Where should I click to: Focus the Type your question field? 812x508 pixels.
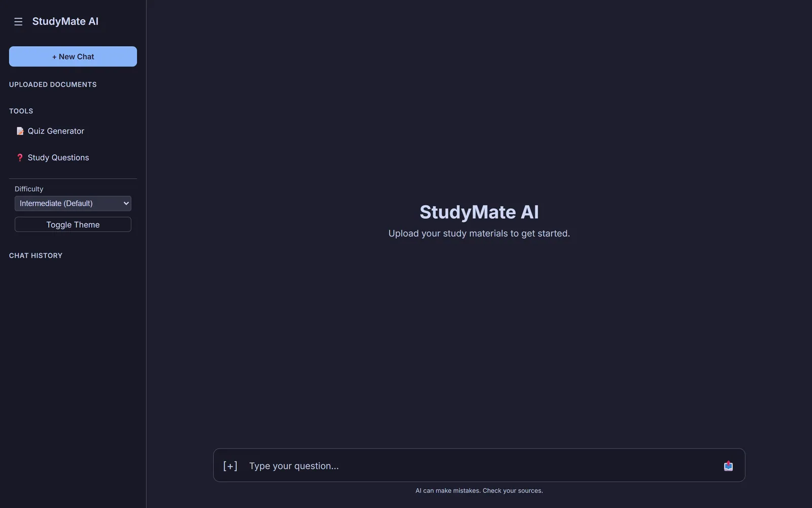tap(480, 466)
